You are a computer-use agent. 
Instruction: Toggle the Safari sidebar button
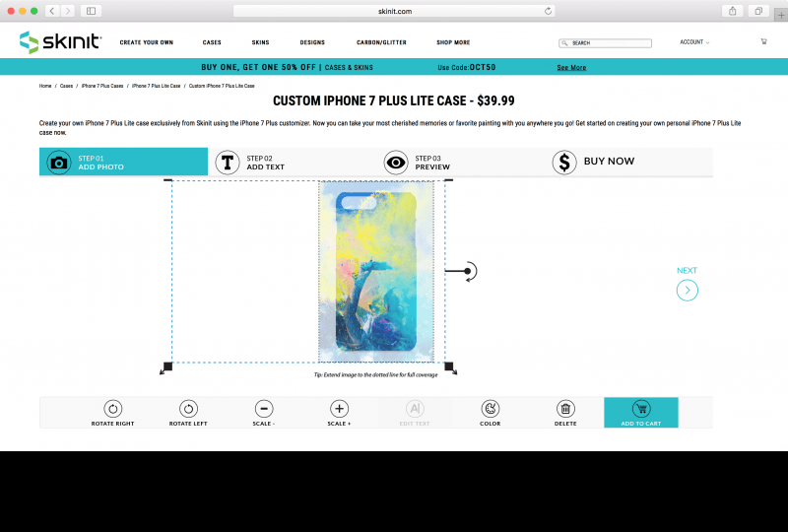coord(91,11)
